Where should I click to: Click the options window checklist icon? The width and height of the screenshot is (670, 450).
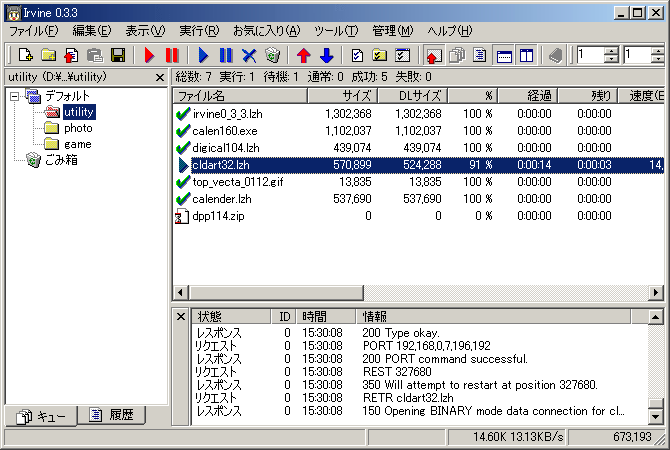(x=403, y=55)
